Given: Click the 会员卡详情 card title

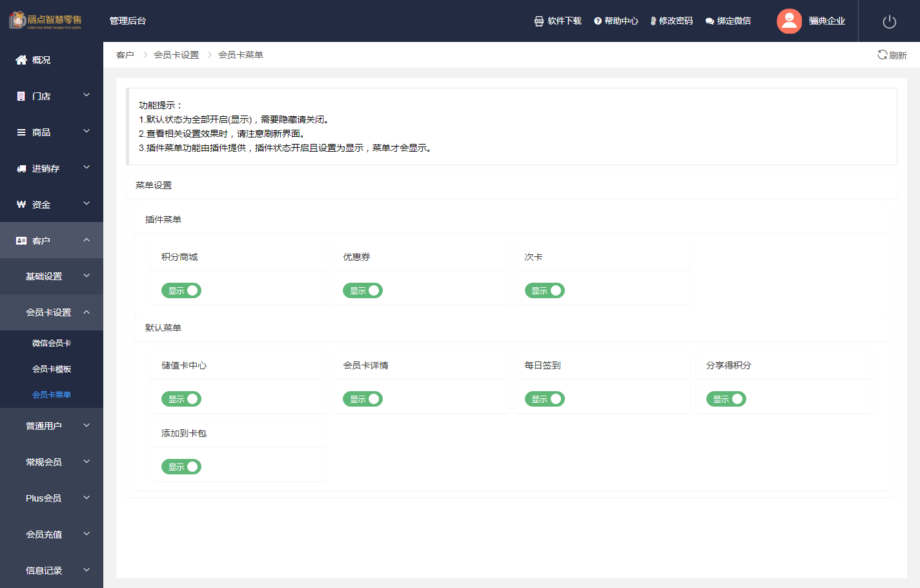Looking at the screenshot, I should 365,365.
